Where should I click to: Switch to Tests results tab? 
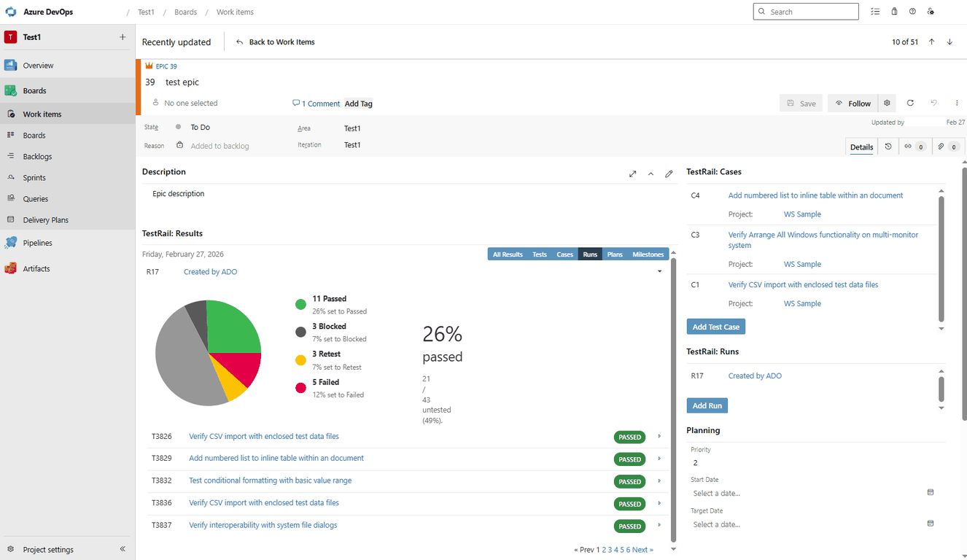pyautogui.click(x=540, y=254)
